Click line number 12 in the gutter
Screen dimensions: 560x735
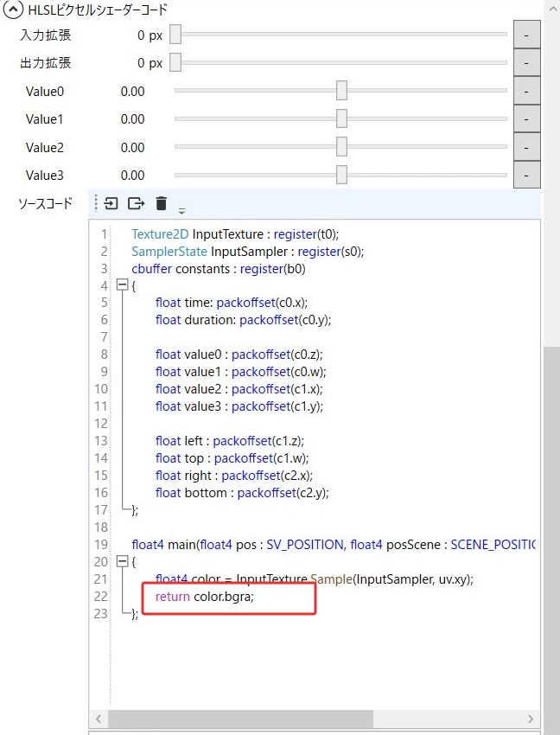(101, 424)
